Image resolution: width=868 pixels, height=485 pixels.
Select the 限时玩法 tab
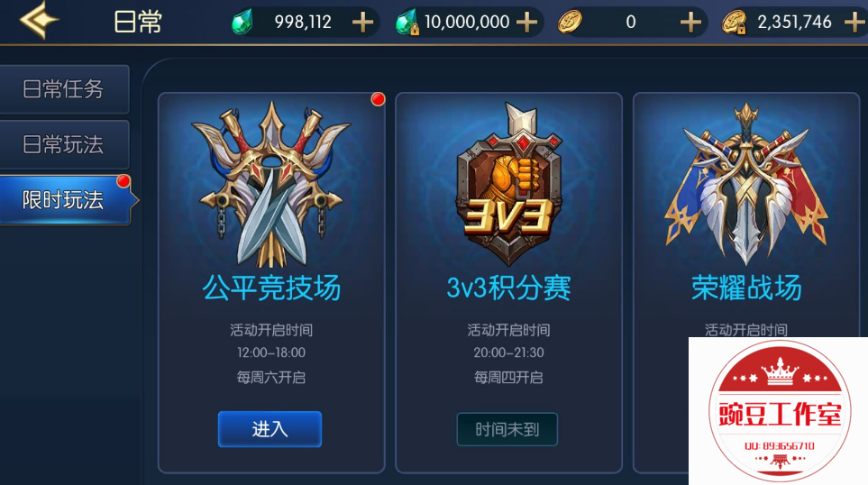tap(65, 200)
